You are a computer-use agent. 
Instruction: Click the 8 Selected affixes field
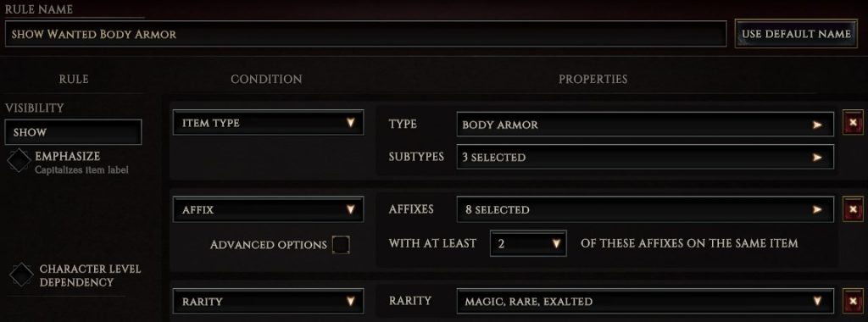coord(645,209)
